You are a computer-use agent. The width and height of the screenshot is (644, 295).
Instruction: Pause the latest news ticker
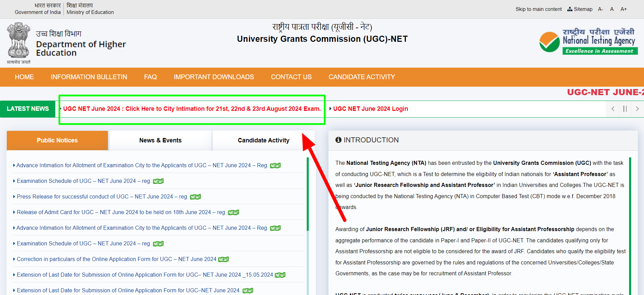(625, 109)
